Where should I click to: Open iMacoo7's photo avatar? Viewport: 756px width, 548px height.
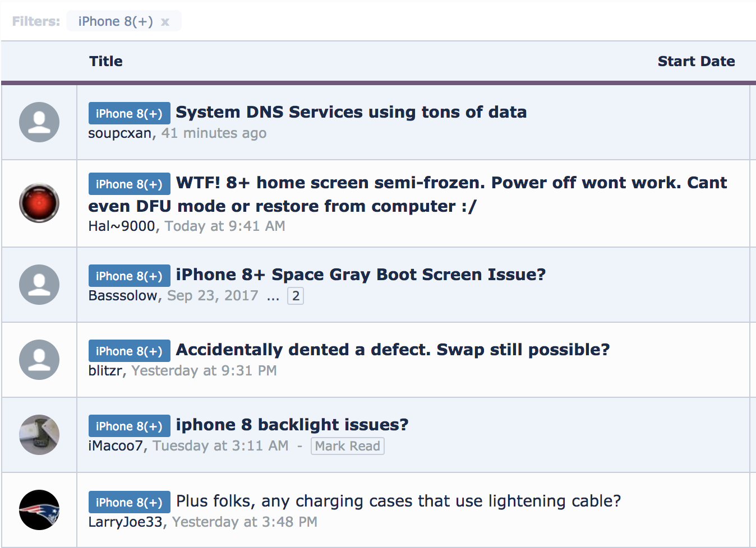[x=39, y=435]
